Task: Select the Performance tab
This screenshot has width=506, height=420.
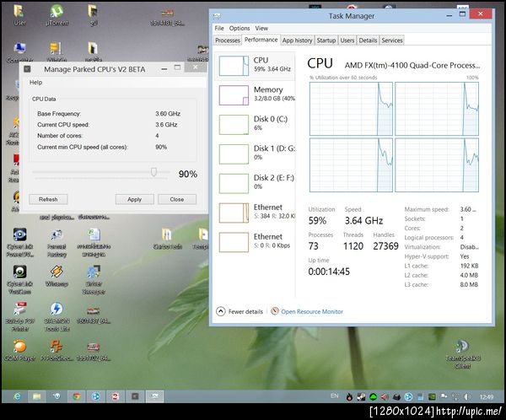Action: (x=261, y=40)
